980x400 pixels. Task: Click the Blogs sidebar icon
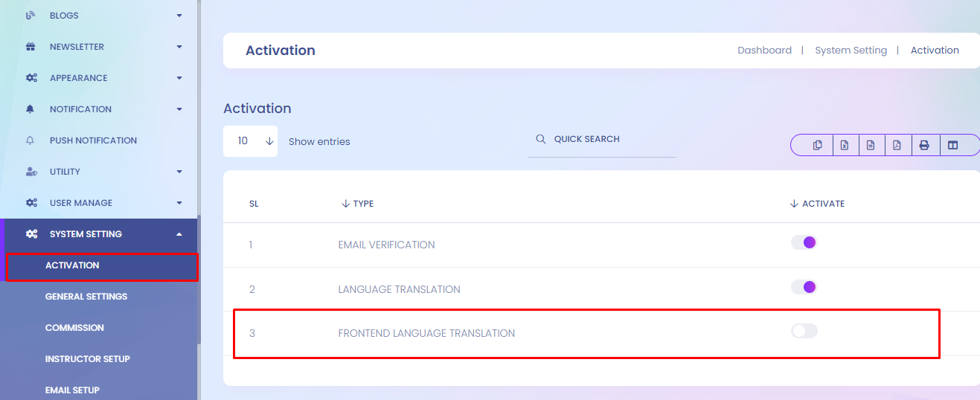click(x=31, y=15)
